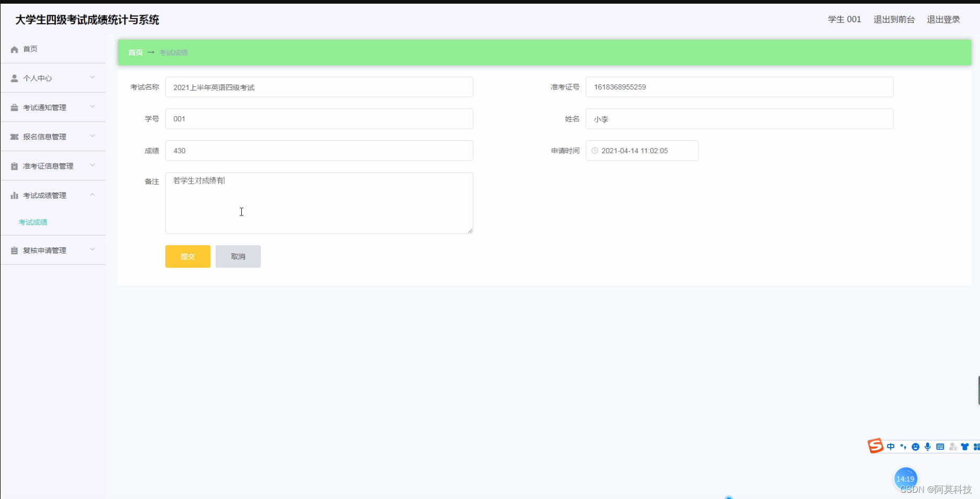Viewport: 980px width, 499px height.
Task: Click the Sogou account login icon
Action: tap(952, 446)
